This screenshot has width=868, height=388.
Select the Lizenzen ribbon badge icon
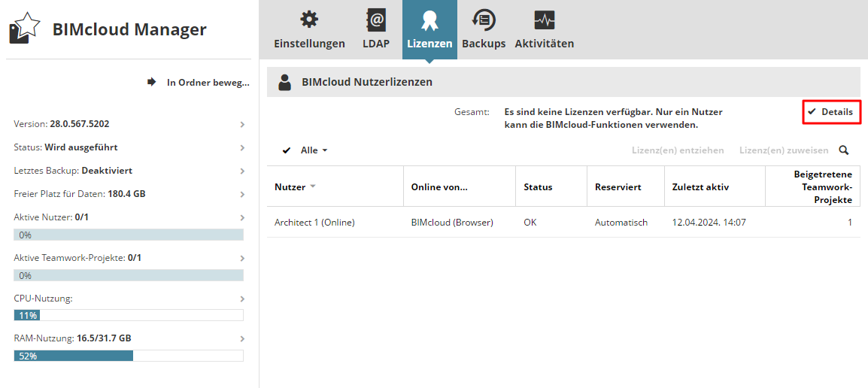pyautogui.click(x=429, y=20)
